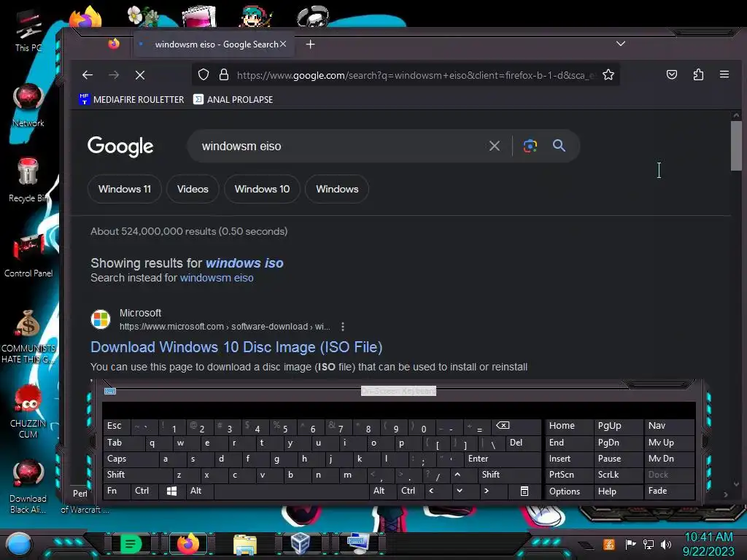Select the Windows filter chip
Image resolution: width=747 pixels, height=560 pixels.
[x=337, y=189]
